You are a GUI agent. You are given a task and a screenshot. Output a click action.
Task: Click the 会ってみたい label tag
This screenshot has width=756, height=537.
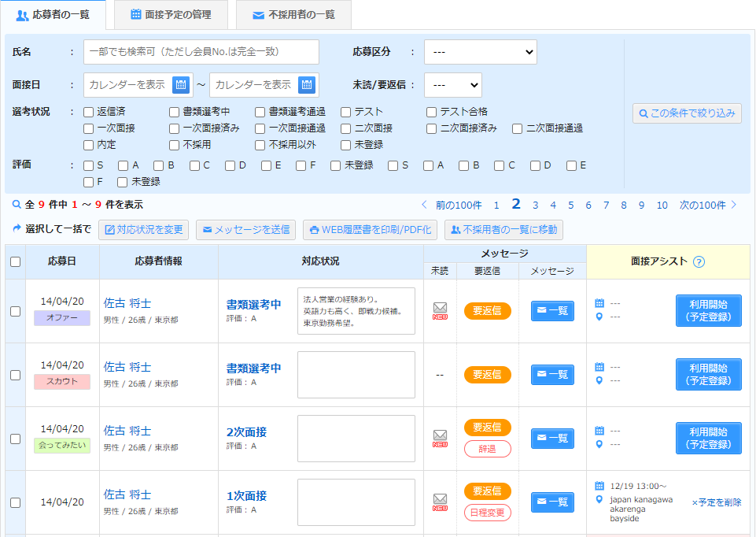(61, 446)
